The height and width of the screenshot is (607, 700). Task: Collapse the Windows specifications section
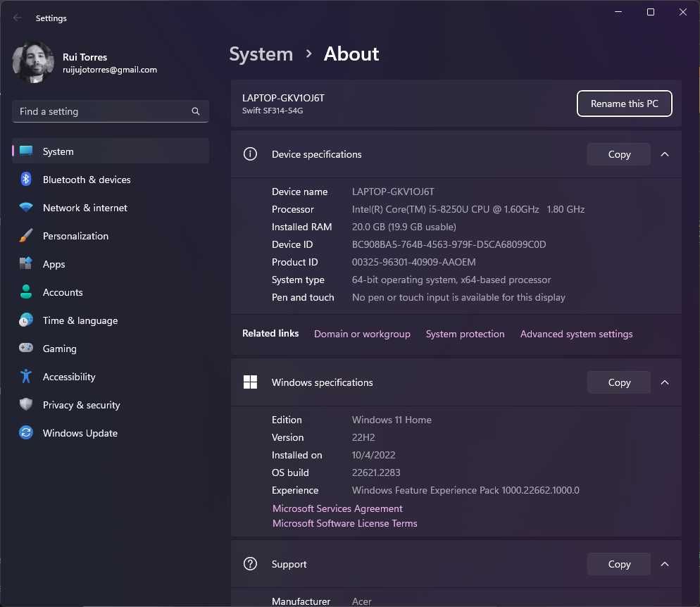pyautogui.click(x=665, y=382)
